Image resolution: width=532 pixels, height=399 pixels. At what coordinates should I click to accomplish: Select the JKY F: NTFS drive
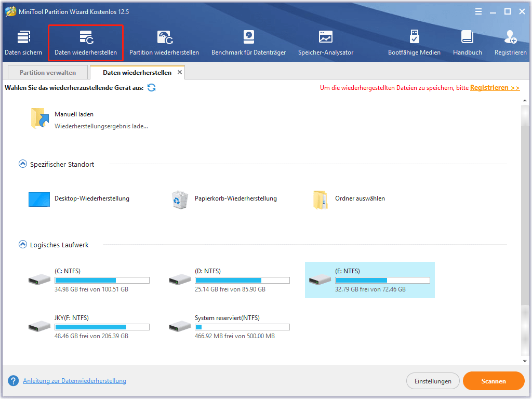coord(89,327)
